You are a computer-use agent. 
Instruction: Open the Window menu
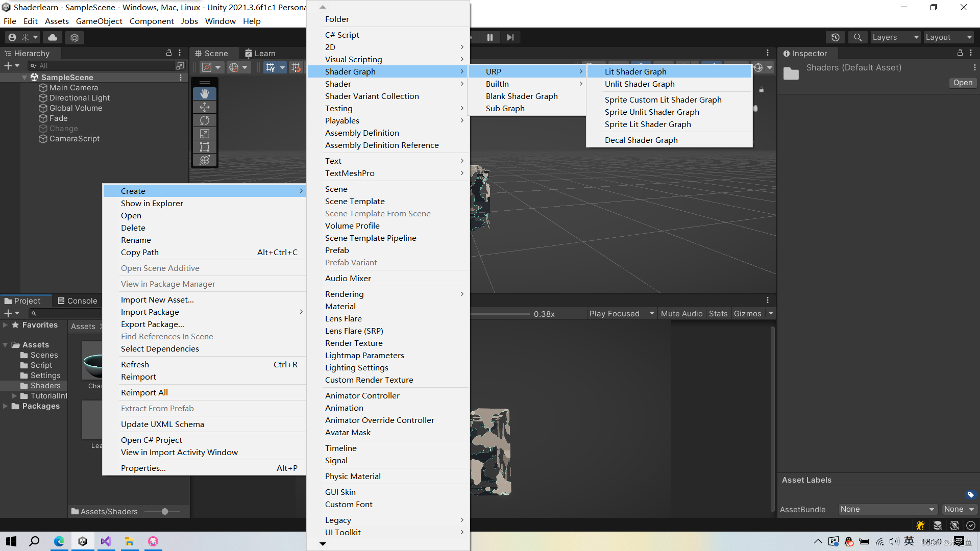[220, 21]
